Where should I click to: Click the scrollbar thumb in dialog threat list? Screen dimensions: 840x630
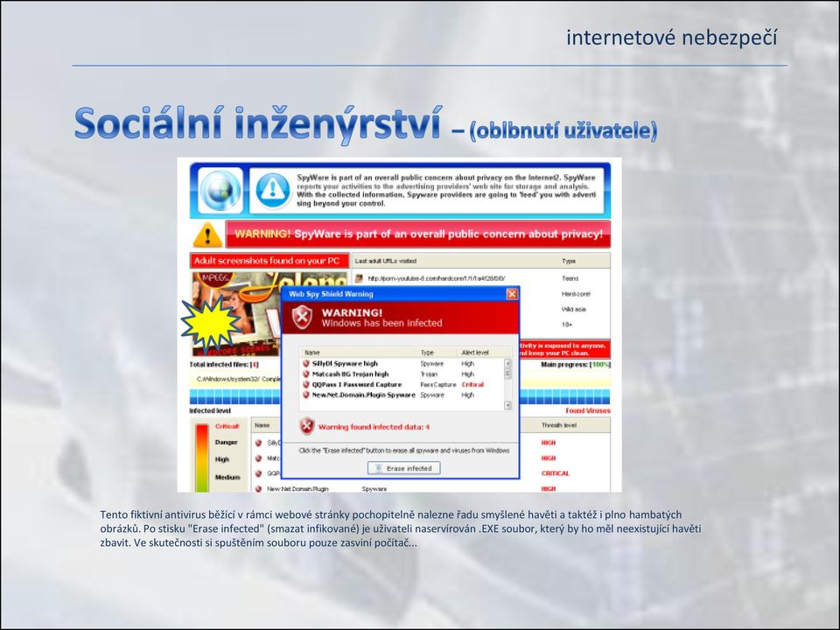(x=507, y=374)
